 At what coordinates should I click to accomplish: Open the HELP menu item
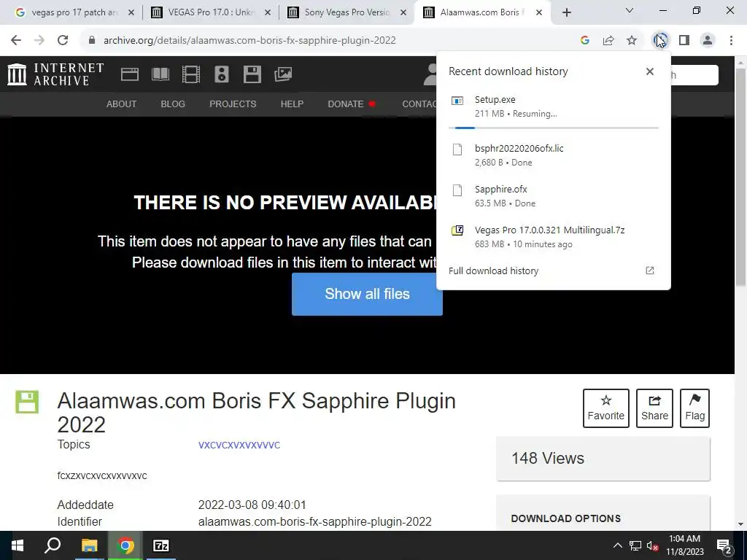coord(292,104)
